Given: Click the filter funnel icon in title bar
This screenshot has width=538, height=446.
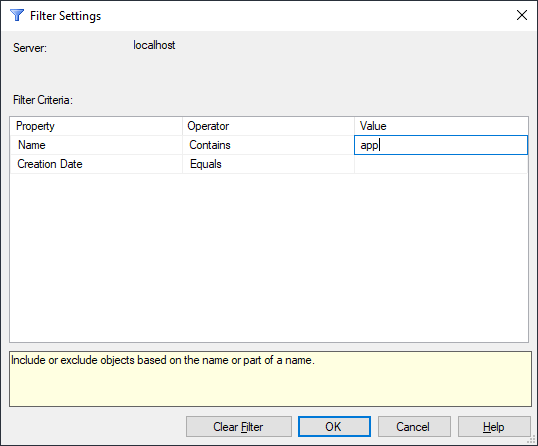Looking at the screenshot, I should [16, 15].
